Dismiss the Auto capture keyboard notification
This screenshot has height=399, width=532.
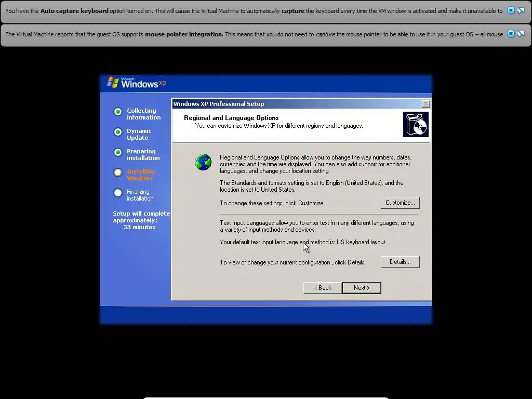click(x=511, y=10)
